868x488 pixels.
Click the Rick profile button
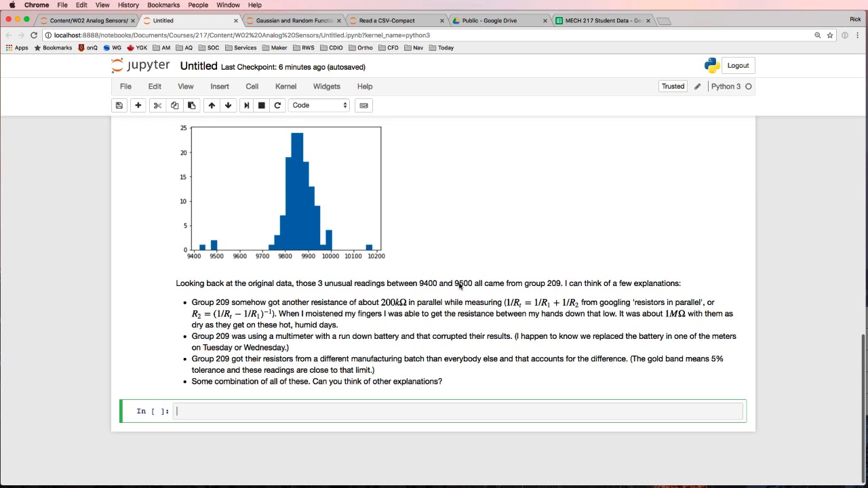pos(854,19)
